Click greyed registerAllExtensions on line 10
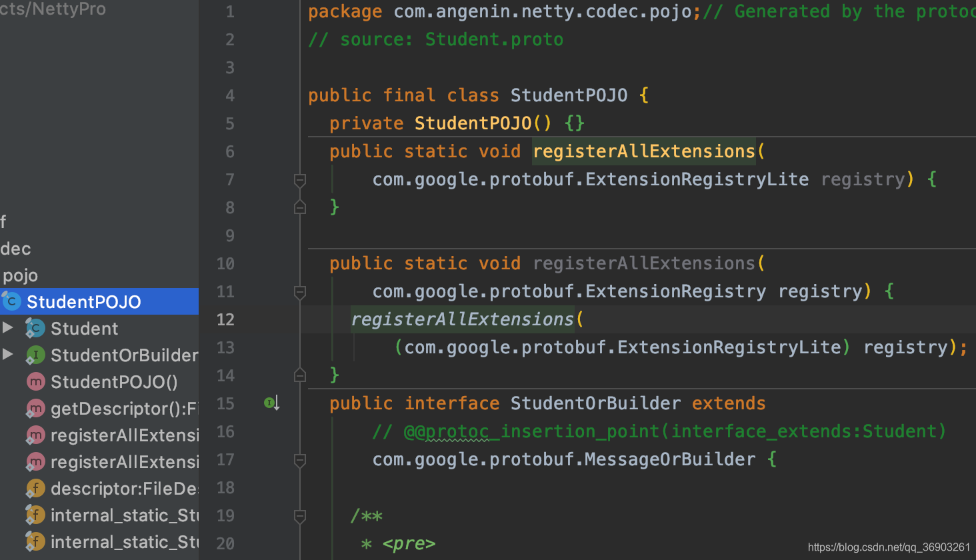The width and height of the screenshot is (976, 560). pyautogui.click(x=644, y=263)
